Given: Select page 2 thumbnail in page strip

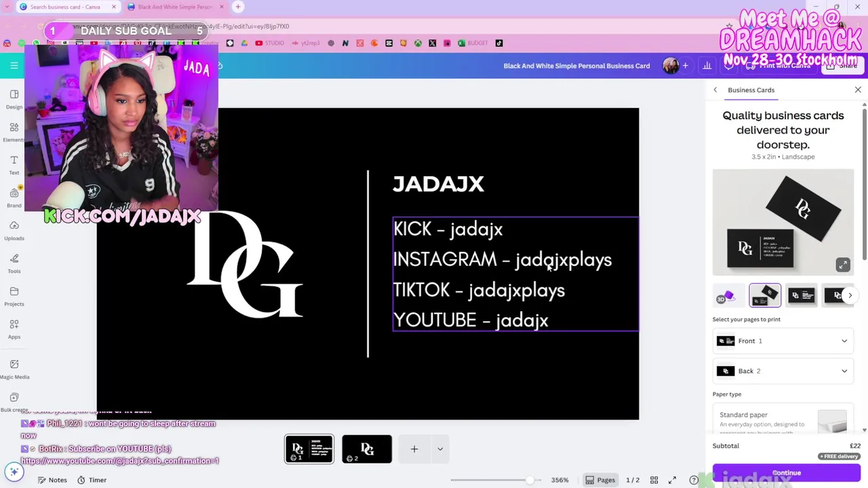Looking at the screenshot, I should pos(367,449).
